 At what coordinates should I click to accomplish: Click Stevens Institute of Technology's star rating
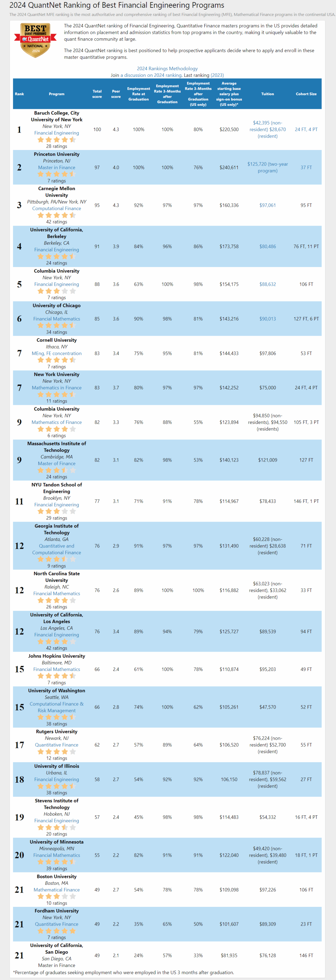57,828
